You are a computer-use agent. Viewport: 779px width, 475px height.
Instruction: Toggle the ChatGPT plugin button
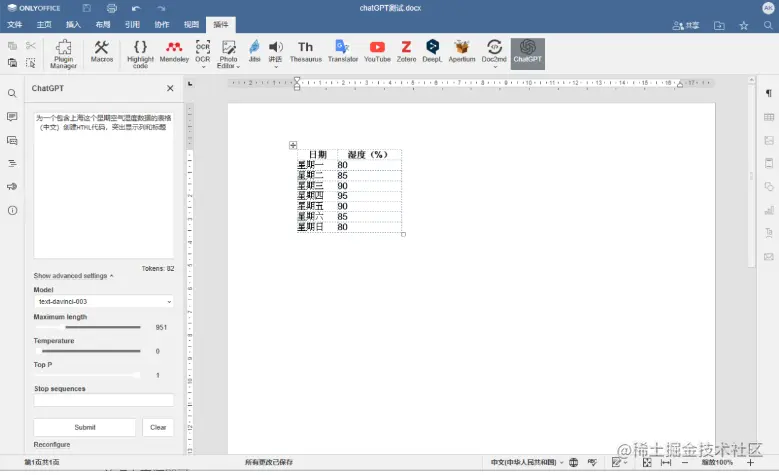coord(528,53)
